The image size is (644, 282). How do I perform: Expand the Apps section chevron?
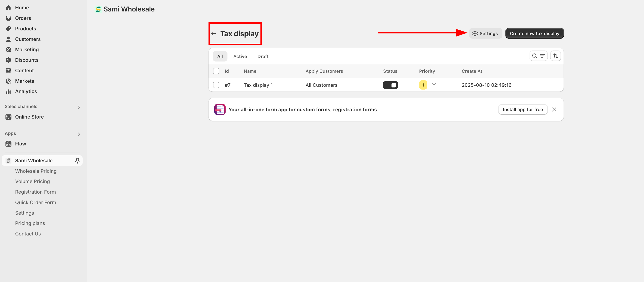coord(79,134)
